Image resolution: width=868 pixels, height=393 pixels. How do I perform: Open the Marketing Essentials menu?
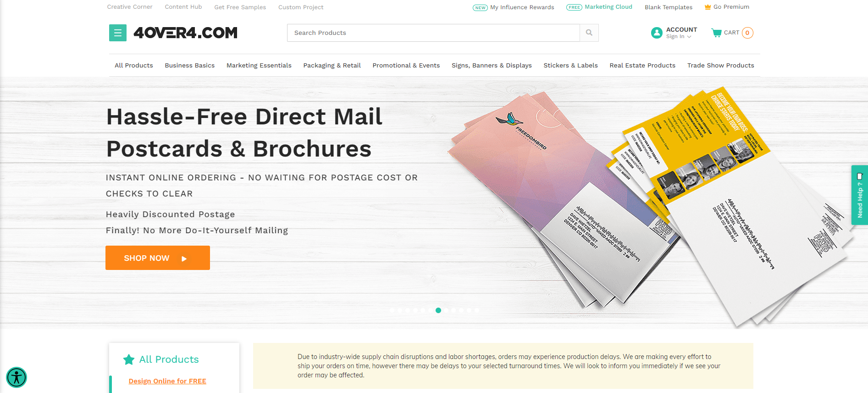[x=259, y=65]
